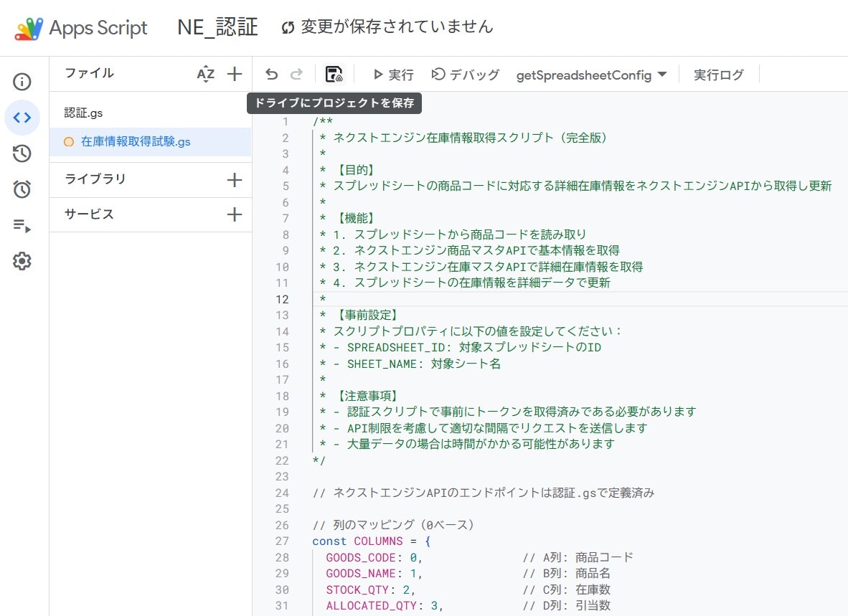Select the Editor code icon in sidebar
The width and height of the screenshot is (848, 616).
point(22,118)
